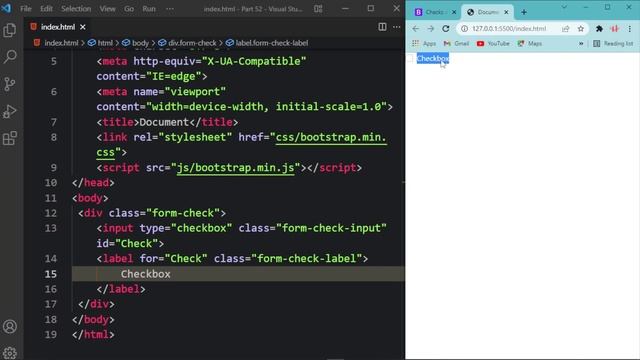Open the Run and Debug view
640x360 pixels.
pyautogui.click(x=9, y=111)
